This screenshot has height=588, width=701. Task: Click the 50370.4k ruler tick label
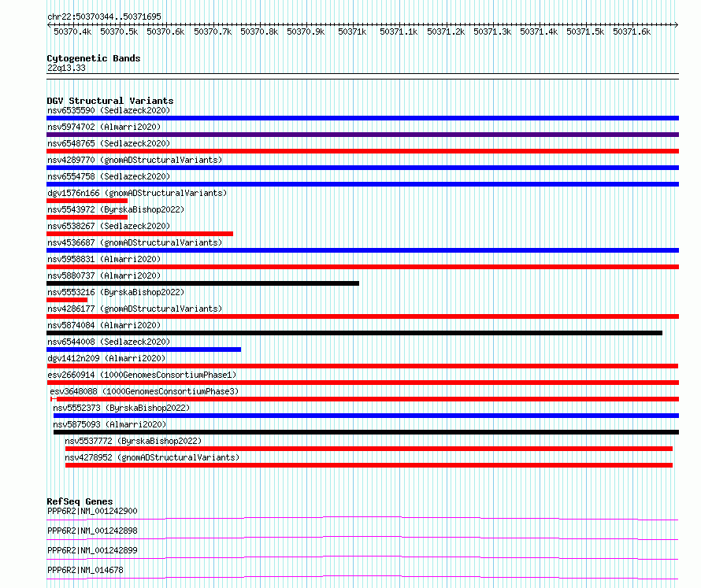pyautogui.click(x=72, y=31)
